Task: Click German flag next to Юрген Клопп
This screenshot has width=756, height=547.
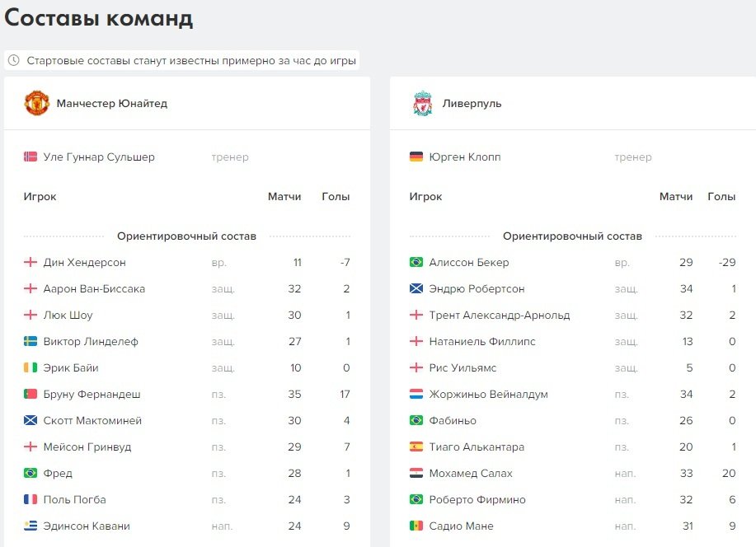Action: 416,157
